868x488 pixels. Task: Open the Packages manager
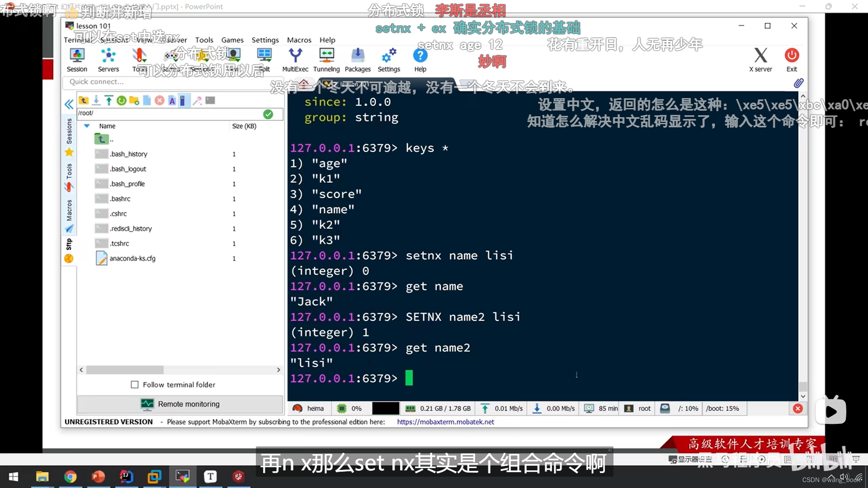click(358, 59)
